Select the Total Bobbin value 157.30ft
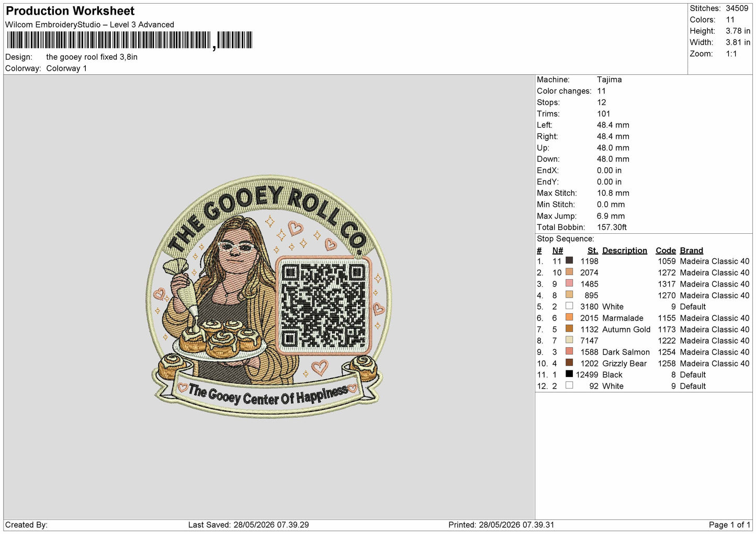This screenshot has width=756, height=534. 612,228
